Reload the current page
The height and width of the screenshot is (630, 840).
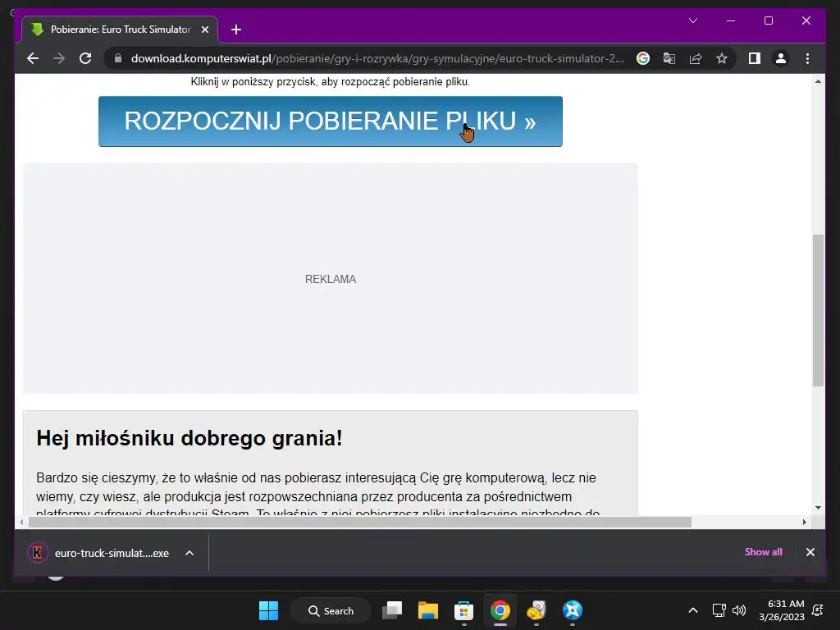[85, 58]
